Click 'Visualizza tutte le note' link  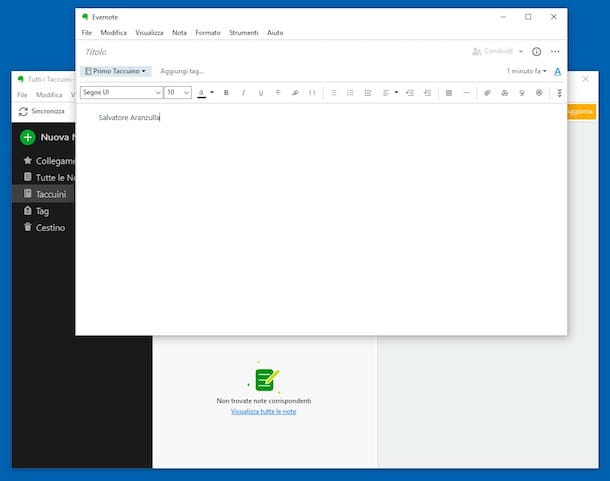263,411
